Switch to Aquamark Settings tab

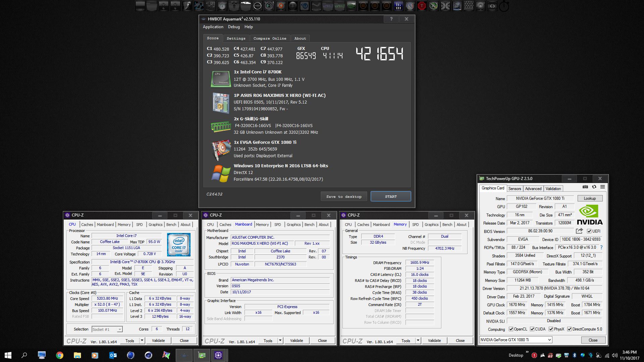(x=236, y=38)
